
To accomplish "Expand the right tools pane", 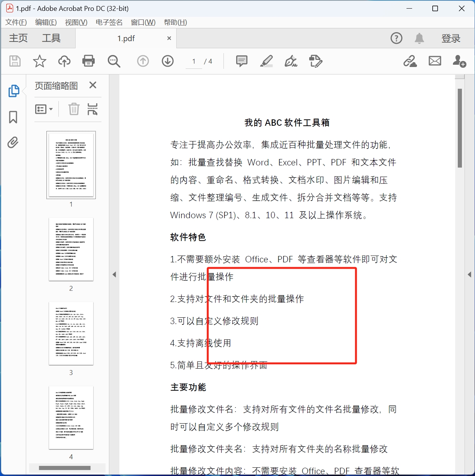I will click(x=470, y=274).
